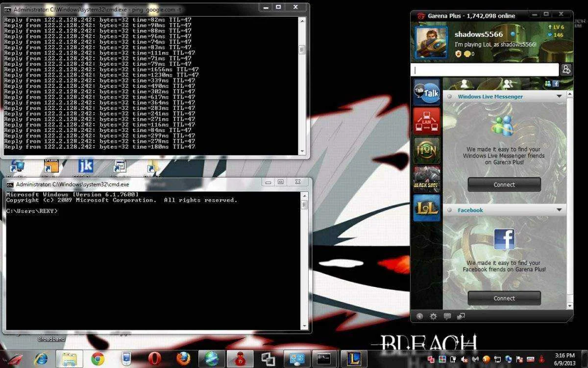Image resolution: width=588 pixels, height=368 pixels.
Task: Open the HoN game icon in Garena sidebar
Action: click(427, 150)
